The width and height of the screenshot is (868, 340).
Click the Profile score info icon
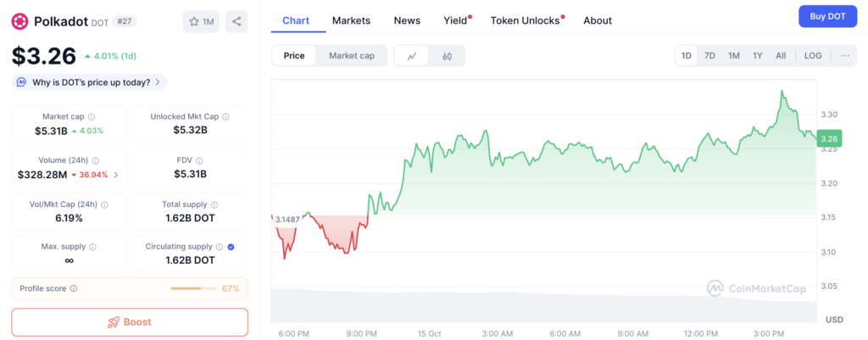(74, 288)
